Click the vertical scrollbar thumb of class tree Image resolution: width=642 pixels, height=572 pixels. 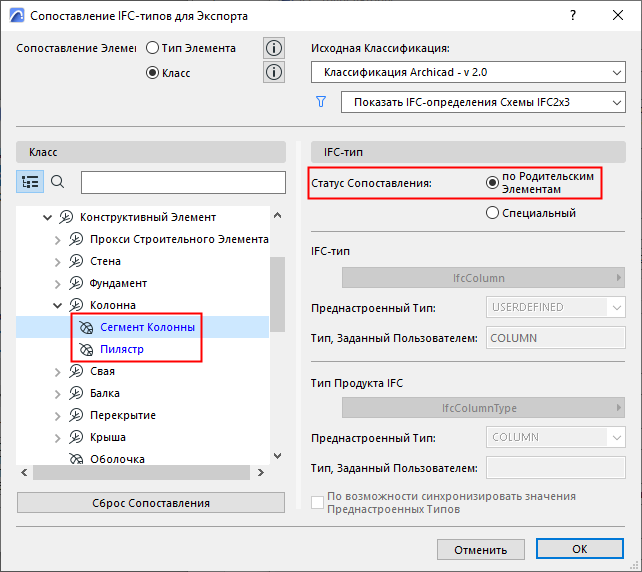[278, 294]
